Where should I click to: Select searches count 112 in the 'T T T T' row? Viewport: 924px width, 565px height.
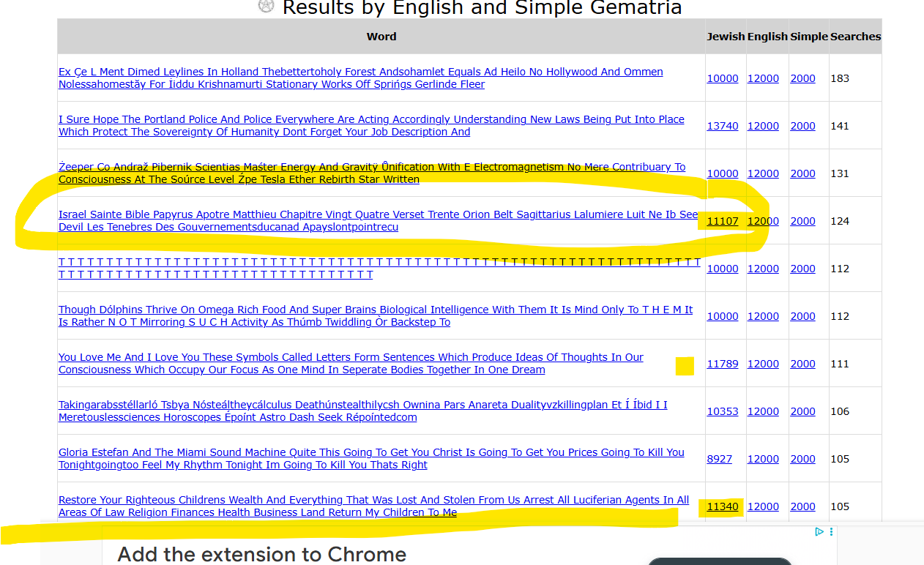pos(840,269)
